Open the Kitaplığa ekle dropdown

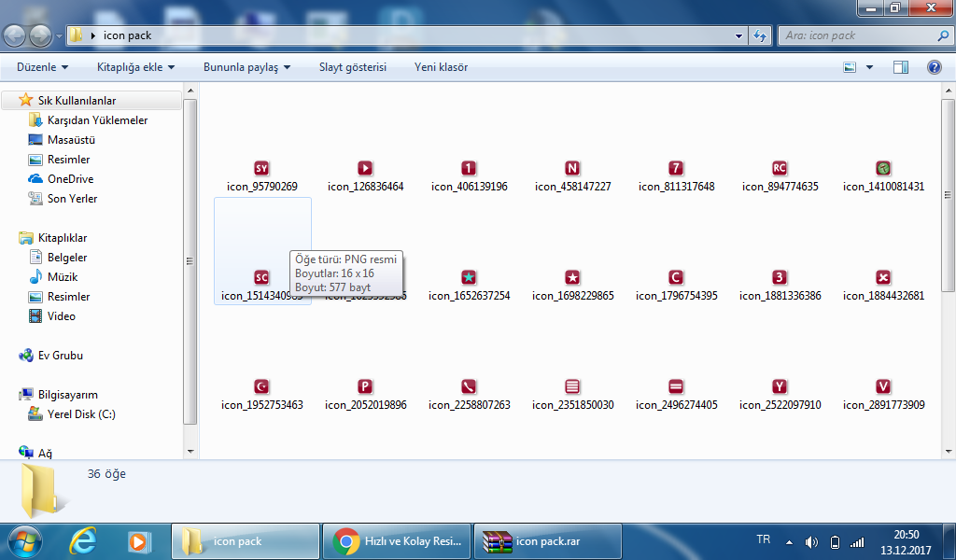135,67
